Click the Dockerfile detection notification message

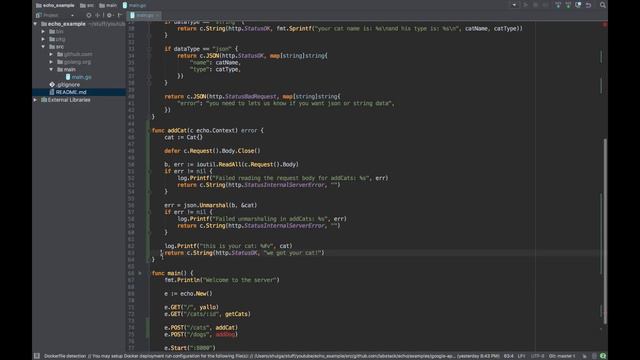271,356
